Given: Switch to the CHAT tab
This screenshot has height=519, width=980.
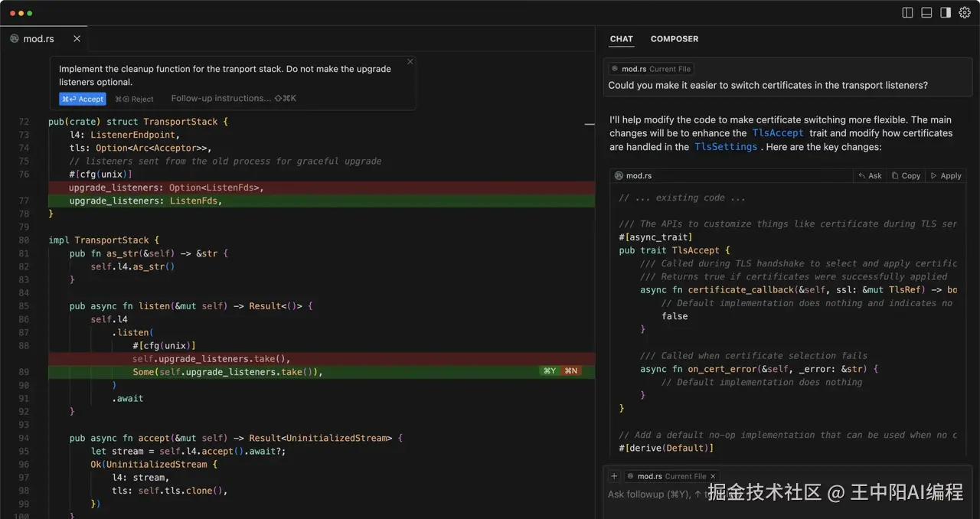Looking at the screenshot, I should [622, 39].
